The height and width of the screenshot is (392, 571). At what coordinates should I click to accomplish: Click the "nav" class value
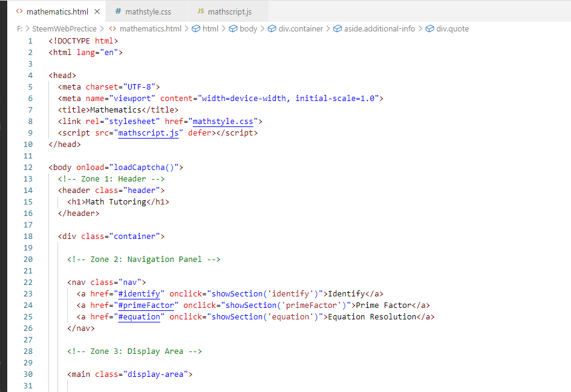[130, 283]
